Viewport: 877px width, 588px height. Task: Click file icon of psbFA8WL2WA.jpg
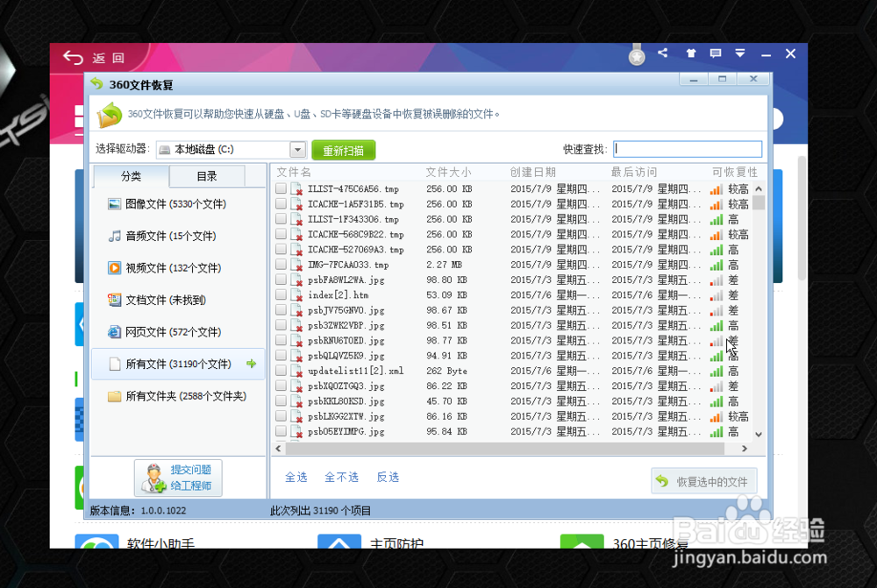tap(297, 280)
